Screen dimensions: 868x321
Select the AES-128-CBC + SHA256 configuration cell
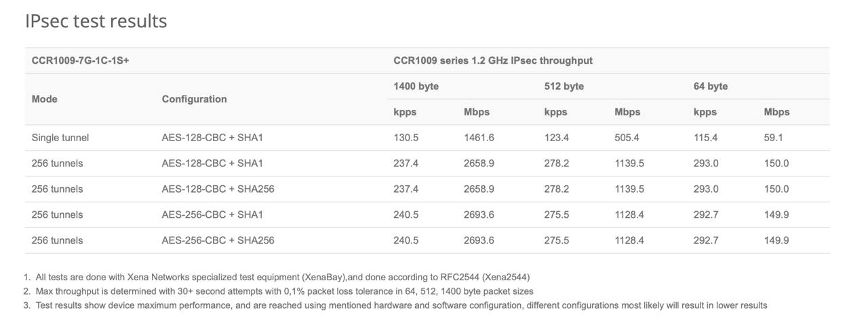[218, 189]
